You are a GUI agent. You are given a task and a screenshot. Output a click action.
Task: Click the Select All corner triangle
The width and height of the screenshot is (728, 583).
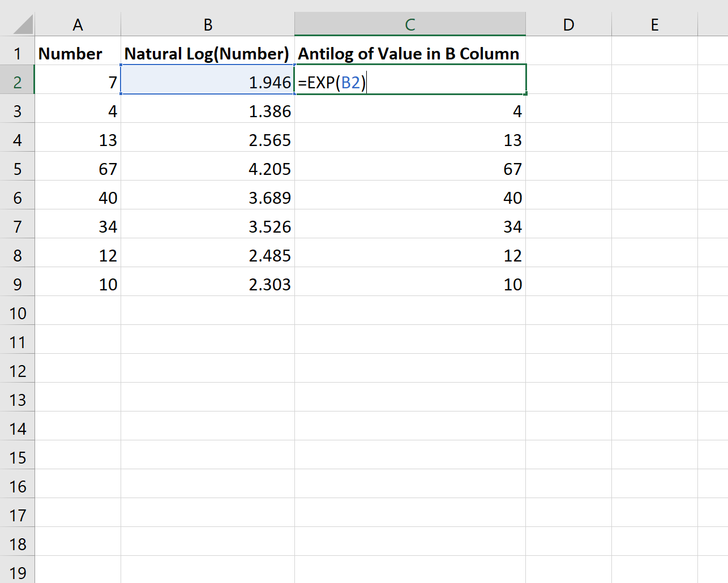tap(23, 25)
